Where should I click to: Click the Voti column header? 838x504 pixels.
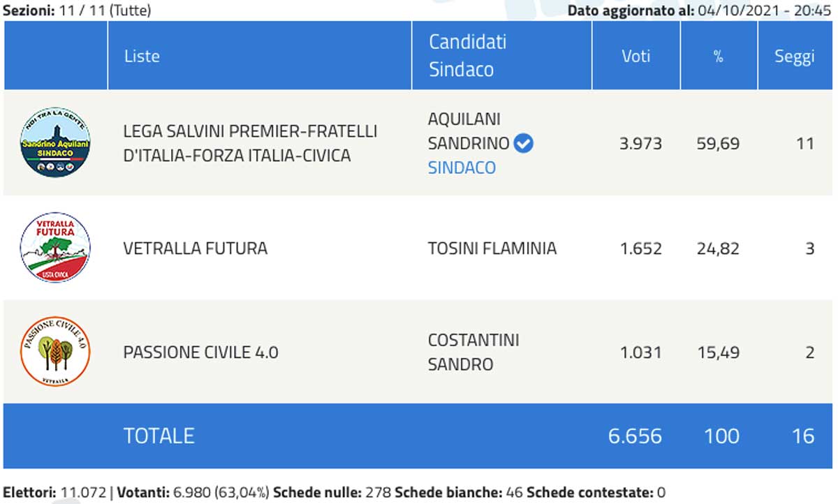click(x=635, y=56)
